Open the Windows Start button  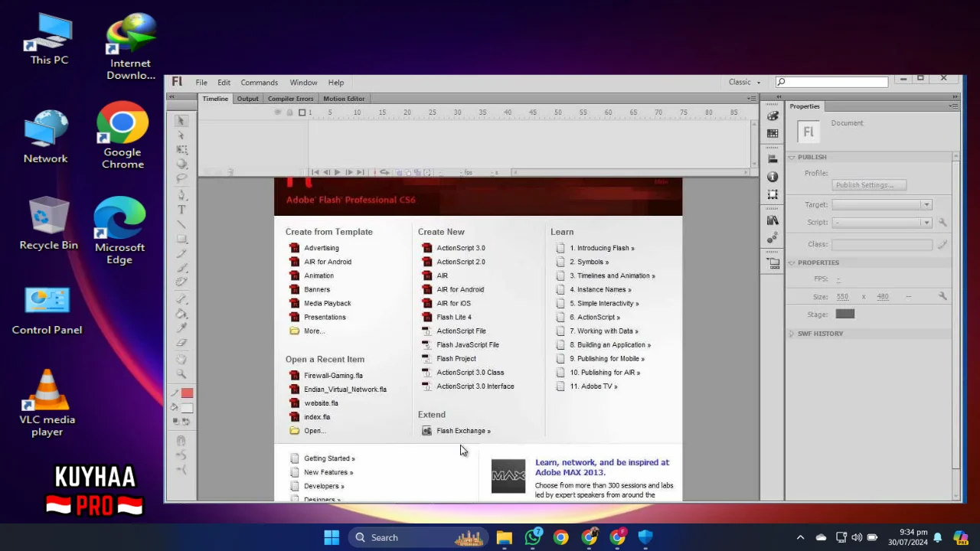(x=332, y=537)
